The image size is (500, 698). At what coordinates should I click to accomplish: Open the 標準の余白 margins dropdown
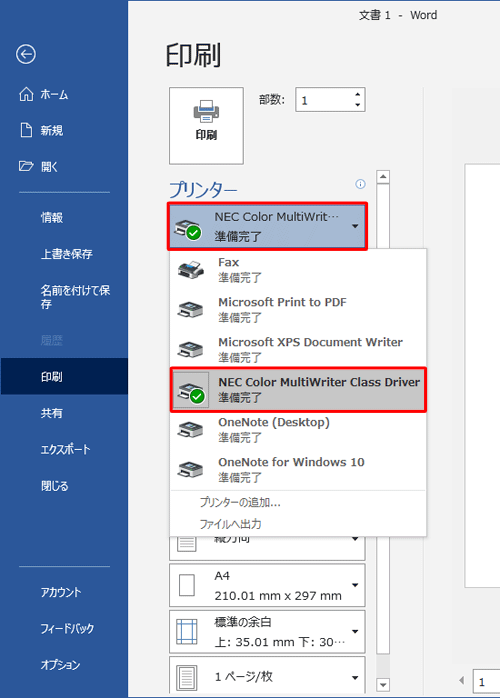pos(267,632)
